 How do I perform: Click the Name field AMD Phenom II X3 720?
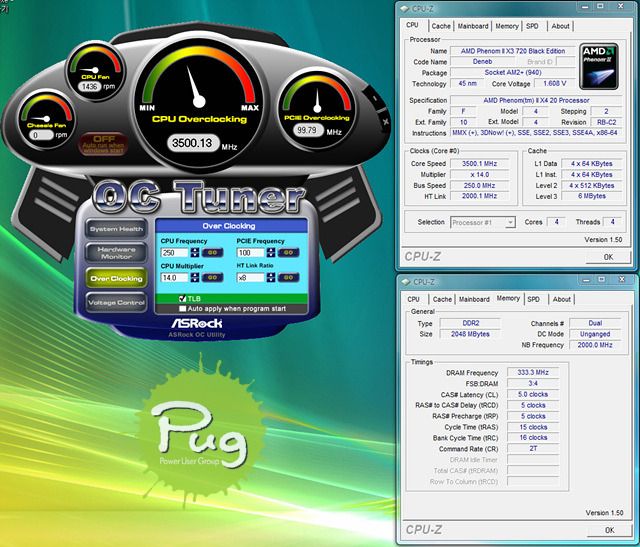[513, 51]
